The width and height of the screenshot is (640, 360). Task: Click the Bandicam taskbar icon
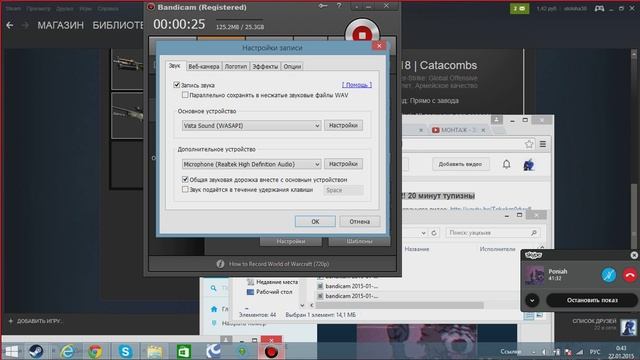coord(271,351)
